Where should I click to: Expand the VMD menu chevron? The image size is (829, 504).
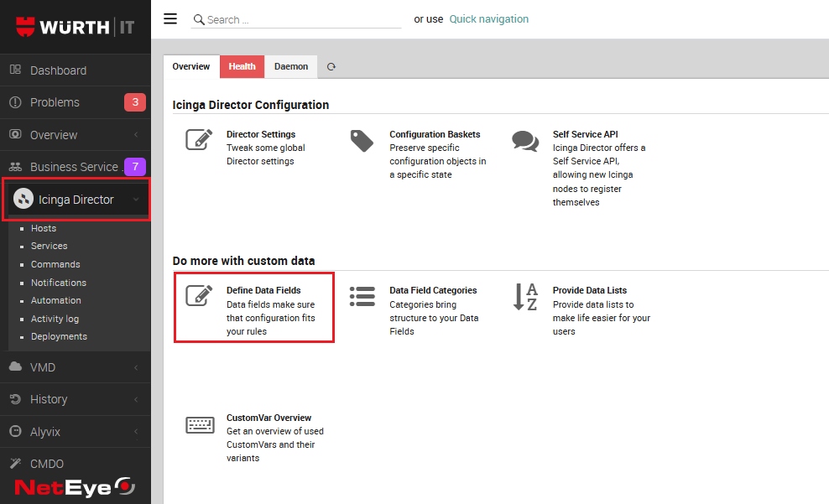pyautogui.click(x=136, y=367)
